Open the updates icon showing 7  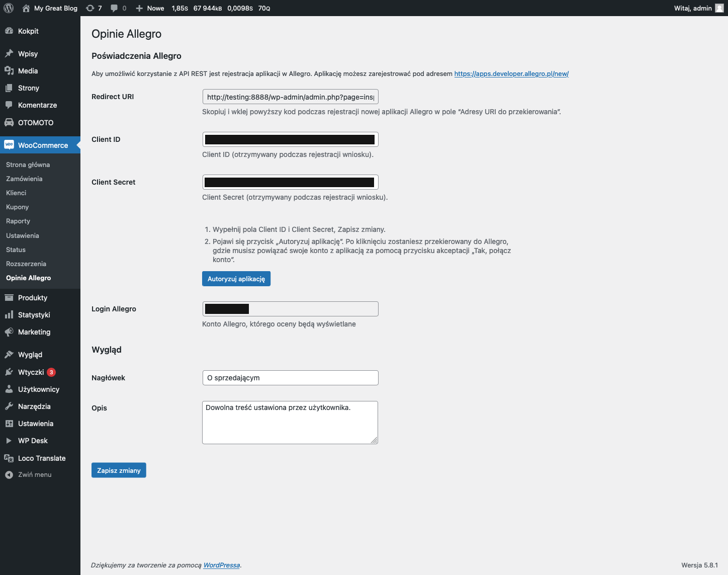coord(90,8)
